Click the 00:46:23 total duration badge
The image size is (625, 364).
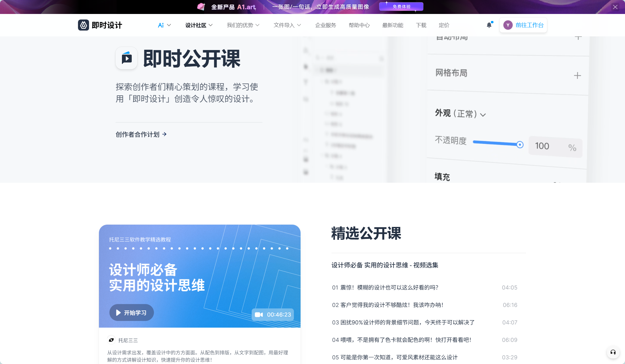273,315
